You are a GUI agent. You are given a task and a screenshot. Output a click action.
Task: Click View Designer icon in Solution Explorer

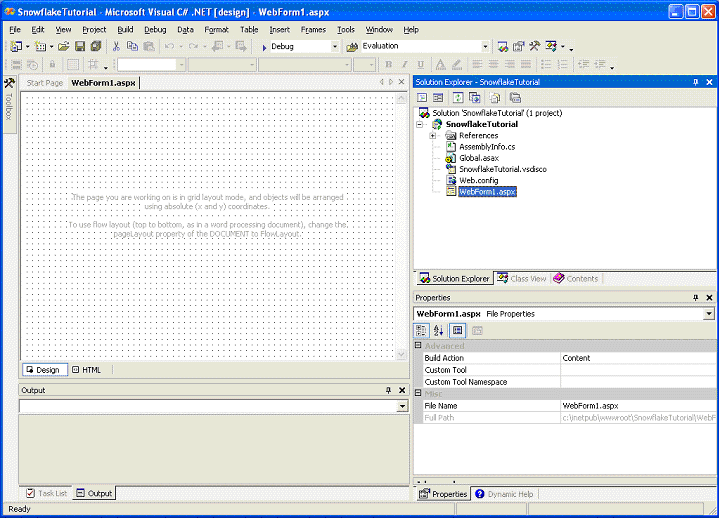coord(438,98)
